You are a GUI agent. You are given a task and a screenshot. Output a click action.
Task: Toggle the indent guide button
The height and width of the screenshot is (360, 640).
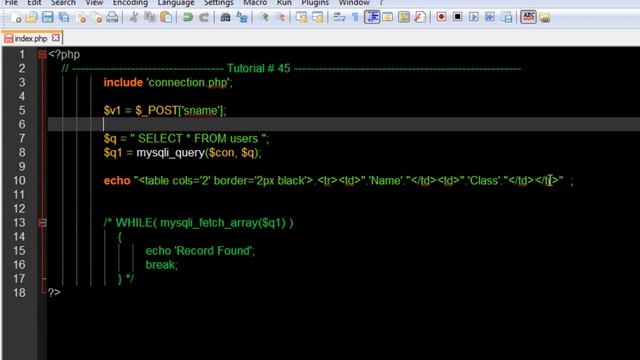pyautogui.click(x=372, y=18)
